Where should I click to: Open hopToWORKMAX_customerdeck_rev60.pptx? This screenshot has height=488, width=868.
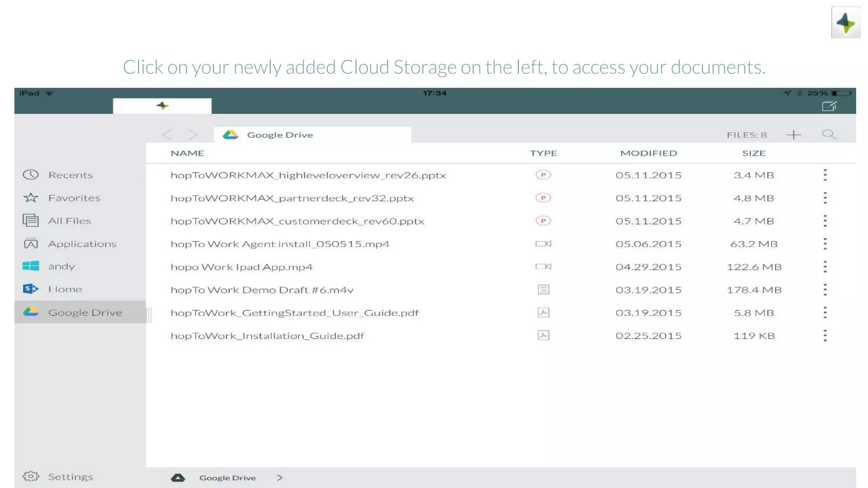click(x=298, y=221)
